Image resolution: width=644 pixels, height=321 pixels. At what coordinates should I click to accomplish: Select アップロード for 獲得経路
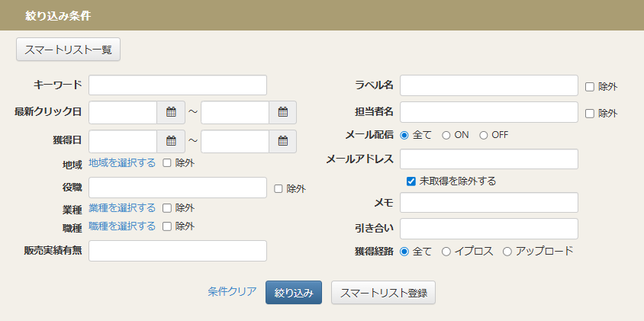[507, 252]
